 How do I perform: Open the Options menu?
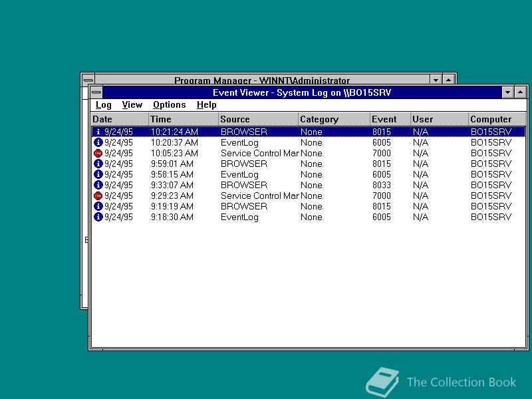(x=170, y=105)
